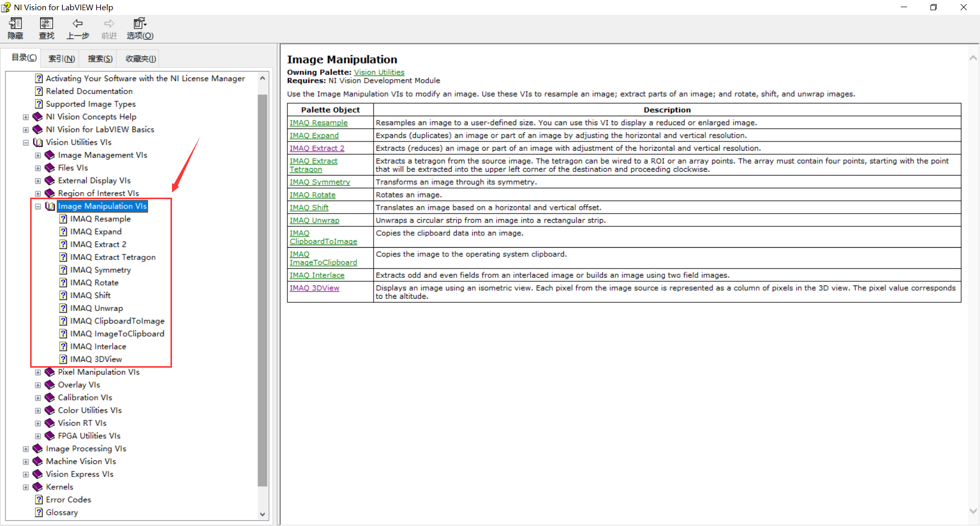Image resolution: width=980 pixels, height=526 pixels.
Task: Open the IMAQ ClipboardToImage link in table
Action: coord(323,237)
